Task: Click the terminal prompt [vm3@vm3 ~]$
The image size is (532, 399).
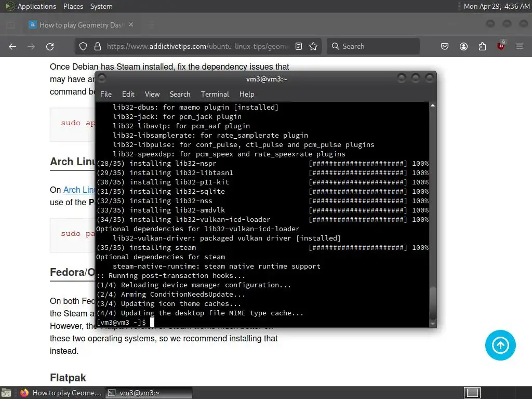Action: [x=121, y=322]
